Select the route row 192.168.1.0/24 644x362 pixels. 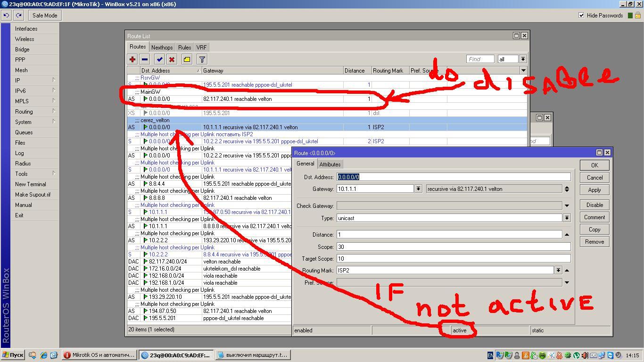tap(209, 283)
